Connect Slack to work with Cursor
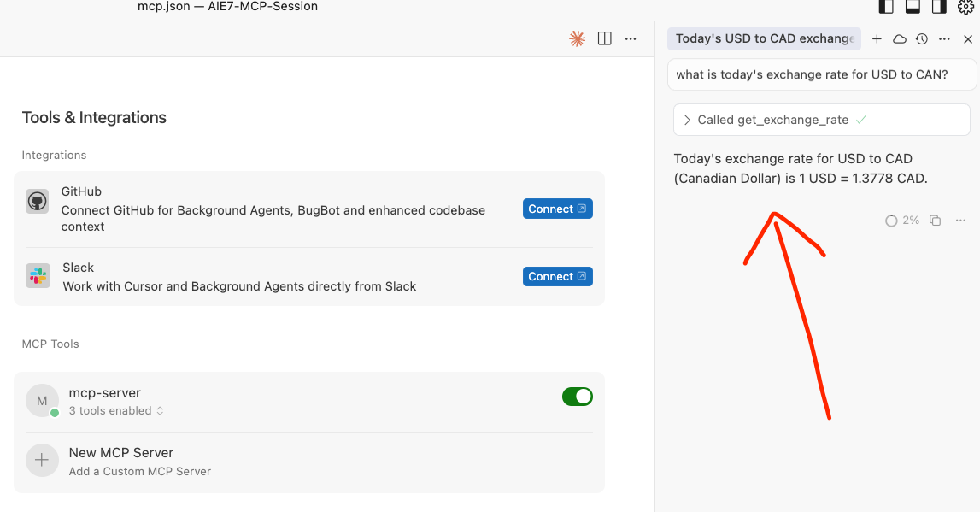 coord(557,276)
